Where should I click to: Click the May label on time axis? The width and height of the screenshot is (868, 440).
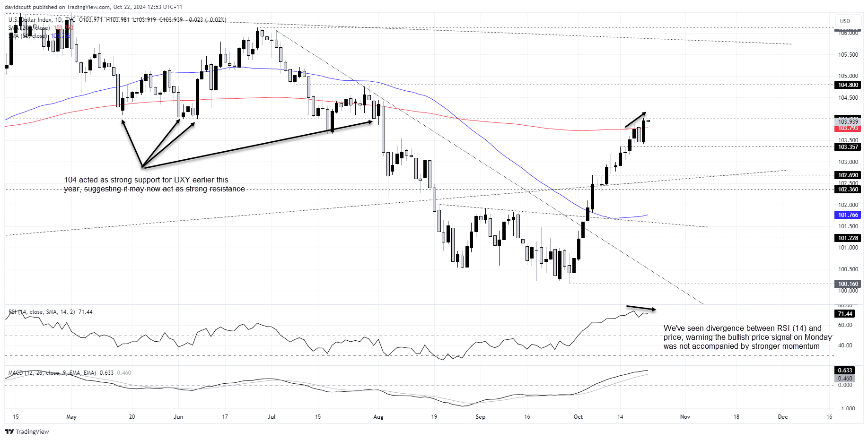pyautogui.click(x=71, y=417)
